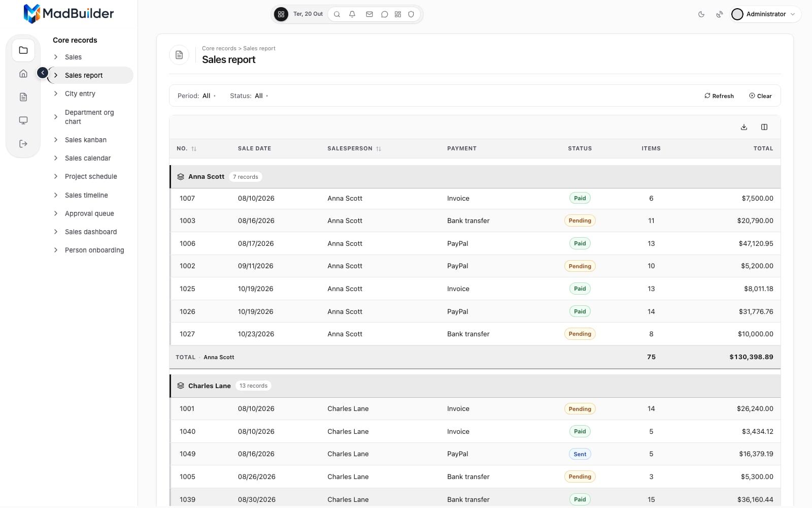Open Approval queue in the sidebar

(x=90, y=213)
